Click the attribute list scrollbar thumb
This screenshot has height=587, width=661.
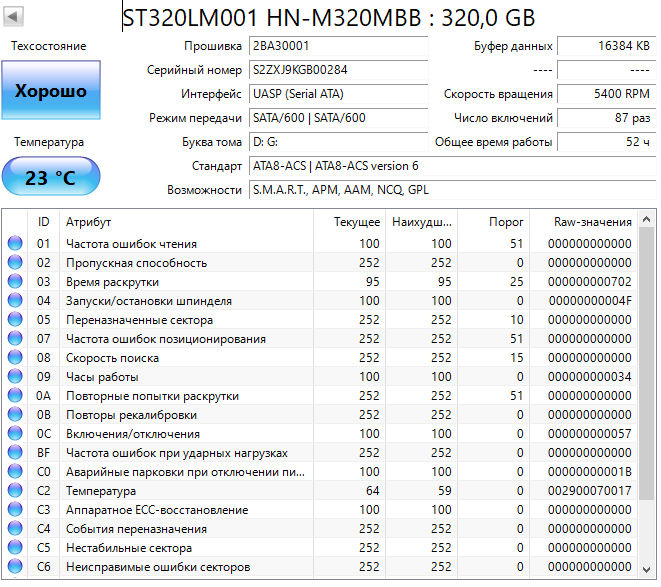click(646, 364)
